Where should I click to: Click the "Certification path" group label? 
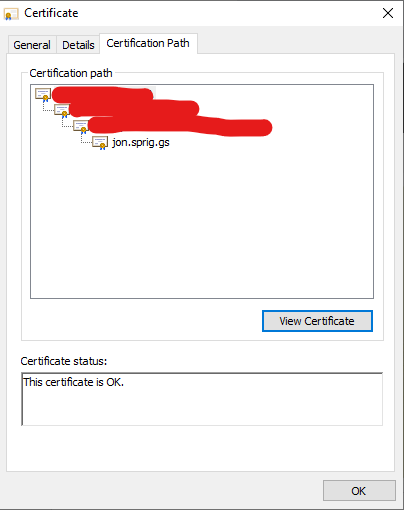point(71,73)
